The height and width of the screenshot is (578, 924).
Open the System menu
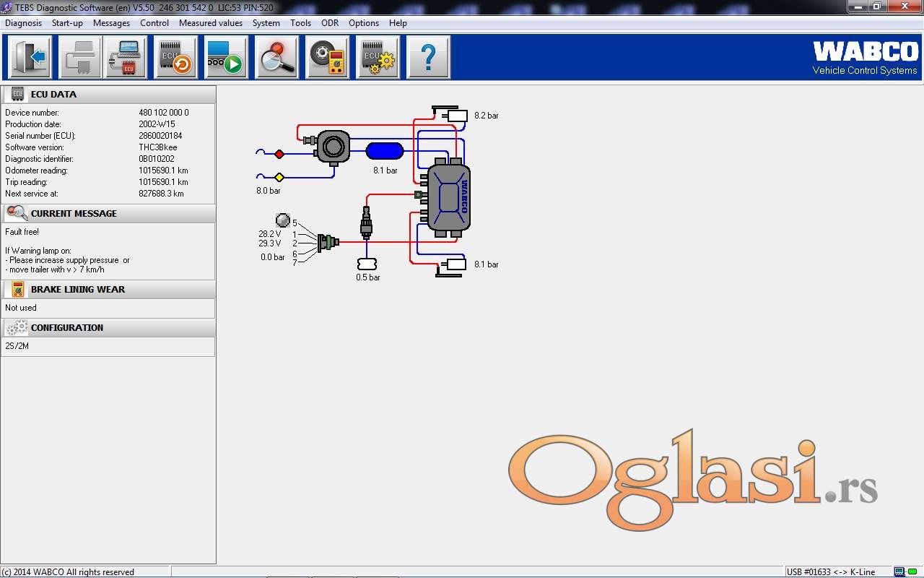click(266, 23)
